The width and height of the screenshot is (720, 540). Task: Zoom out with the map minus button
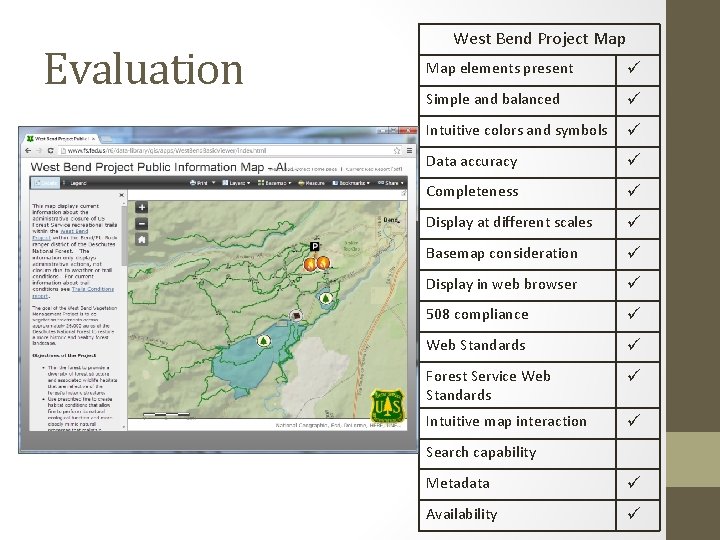tap(142, 224)
